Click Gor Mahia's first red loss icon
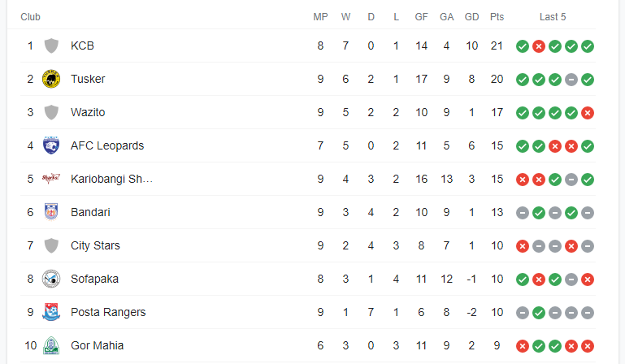The width and height of the screenshot is (625, 364). 523,346
